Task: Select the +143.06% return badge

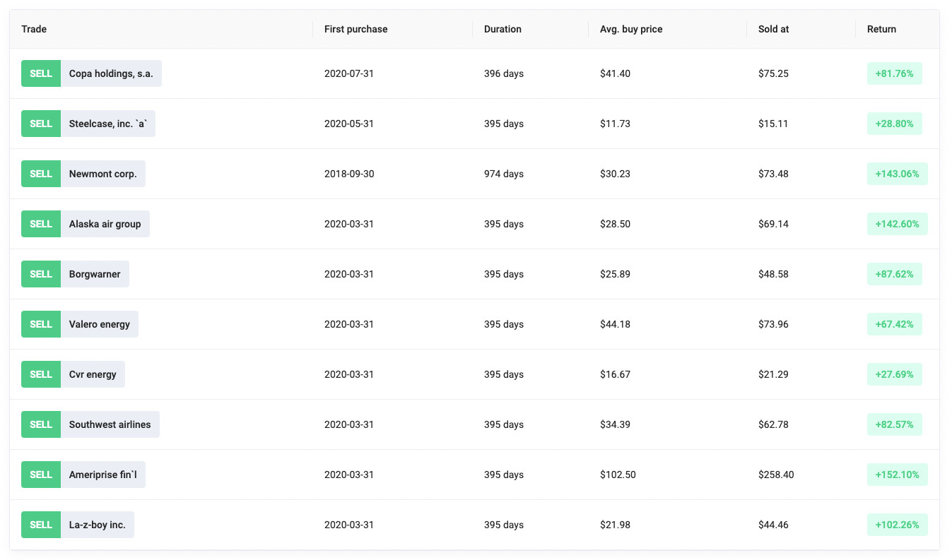Action: pos(897,174)
